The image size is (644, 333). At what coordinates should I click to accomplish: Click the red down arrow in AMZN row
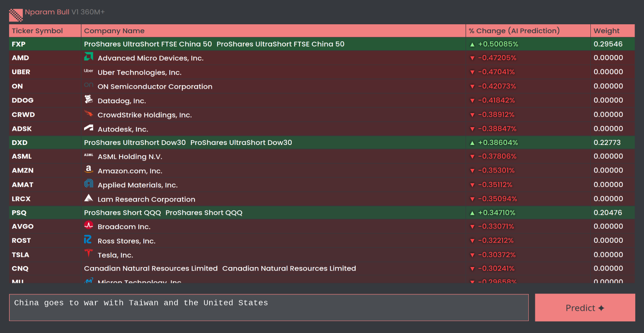click(x=472, y=171)
